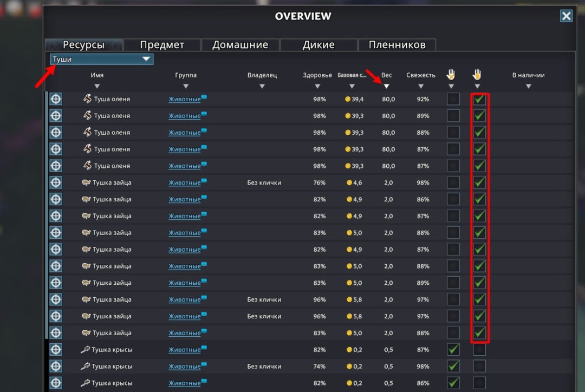585x392 pixels.
Task: Click the locate icon in the first Тушка зайца row
Action: [x=56, y=182]
